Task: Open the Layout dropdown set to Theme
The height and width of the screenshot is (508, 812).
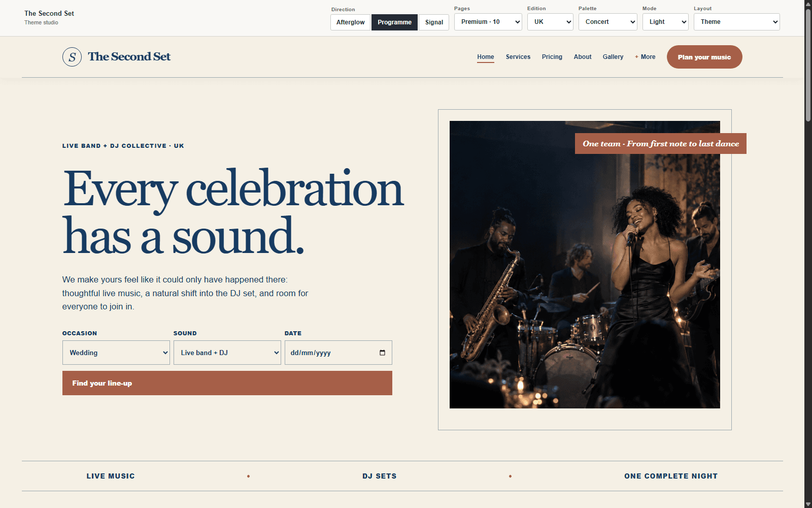Action: point(736,22)
